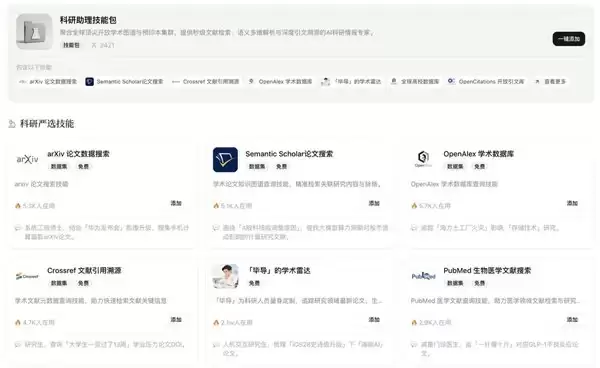600x368 pixels.
Task: Click the 'OpenAlex 学术数据库查询技能' description text
Action: 454,184
